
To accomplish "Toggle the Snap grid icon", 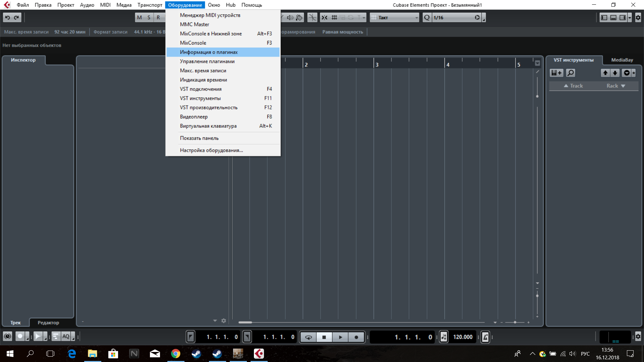I will point(334,17).
